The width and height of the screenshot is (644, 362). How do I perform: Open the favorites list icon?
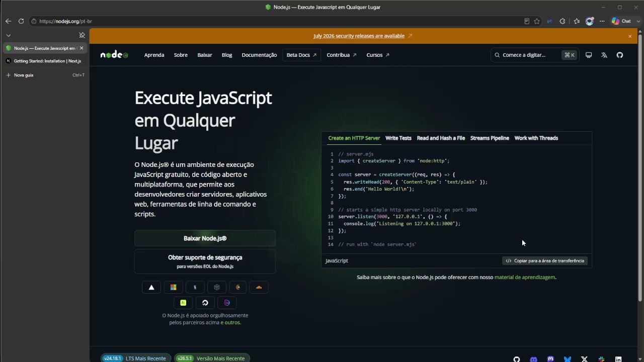coord(577,21)
